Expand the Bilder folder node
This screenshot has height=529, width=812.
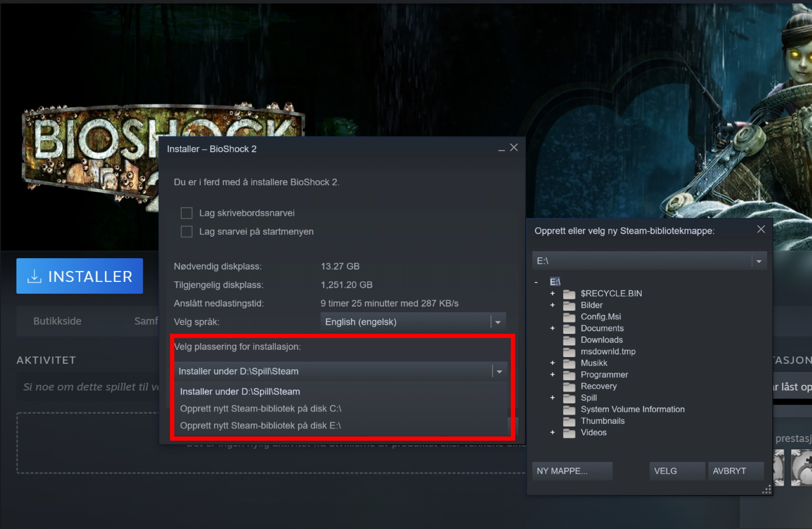click(552, 305)
